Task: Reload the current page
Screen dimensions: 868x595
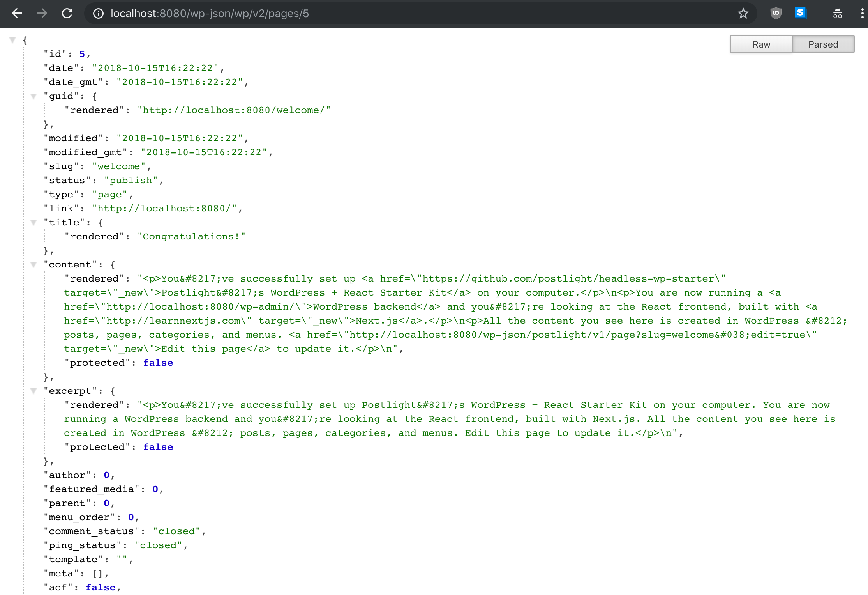Action: (67, 13)
